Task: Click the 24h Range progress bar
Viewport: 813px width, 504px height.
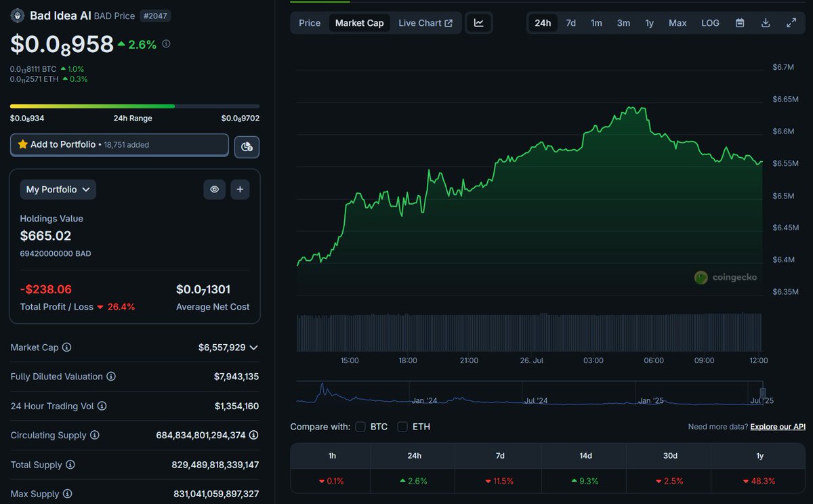Action: point(135,106)
